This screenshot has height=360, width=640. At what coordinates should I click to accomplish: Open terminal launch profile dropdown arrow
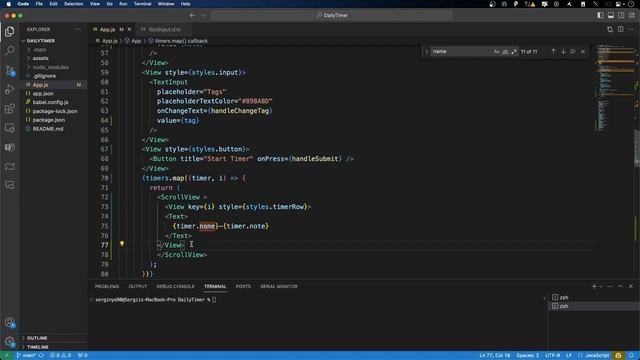click(x=601, y=287)
